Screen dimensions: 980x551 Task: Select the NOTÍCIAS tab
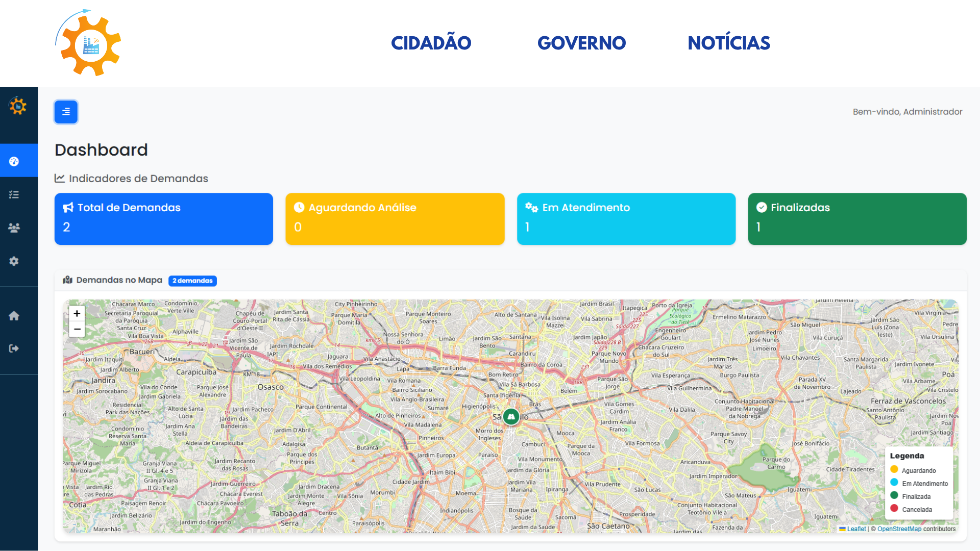[x=729, y=43]
